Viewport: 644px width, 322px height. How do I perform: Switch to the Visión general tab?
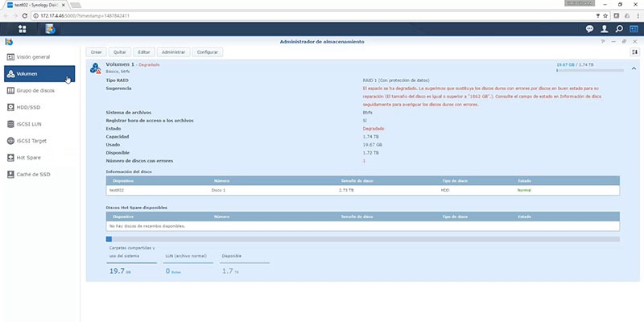pyautogui.click(x=39, y=57)
